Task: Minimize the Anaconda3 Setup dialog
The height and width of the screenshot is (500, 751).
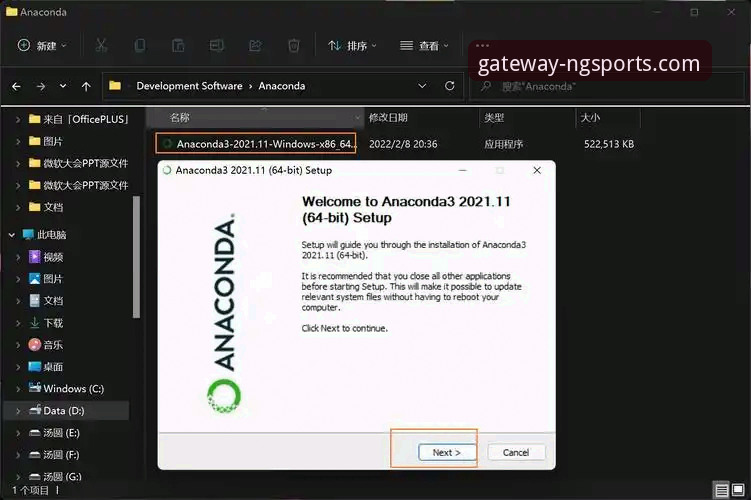Action: tap(463, 170)
